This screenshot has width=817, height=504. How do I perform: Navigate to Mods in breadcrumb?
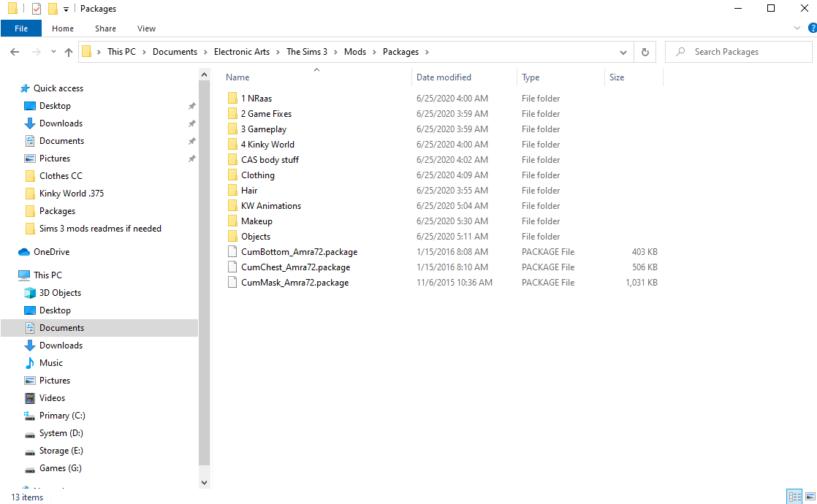[355, 52]
